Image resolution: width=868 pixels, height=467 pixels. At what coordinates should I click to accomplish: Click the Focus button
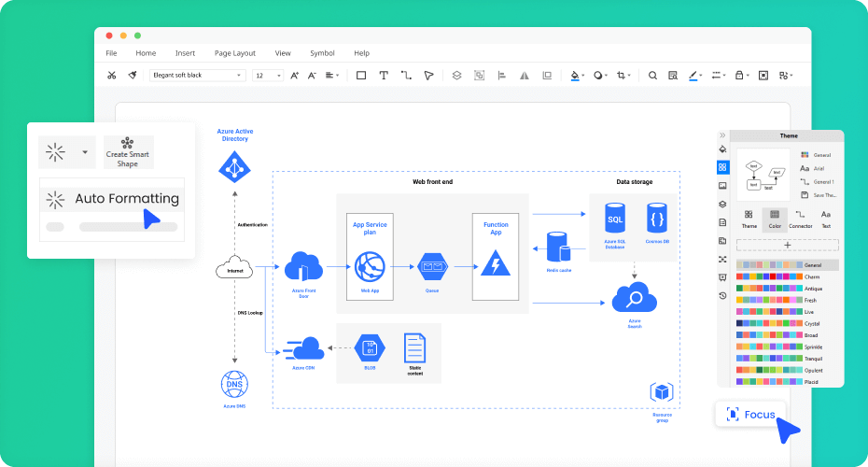750,415
